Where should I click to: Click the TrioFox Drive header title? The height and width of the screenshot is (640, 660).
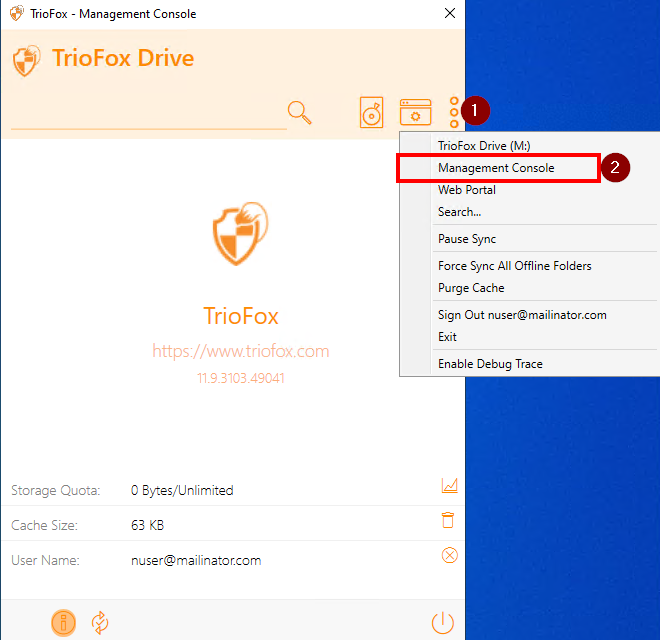123,58
